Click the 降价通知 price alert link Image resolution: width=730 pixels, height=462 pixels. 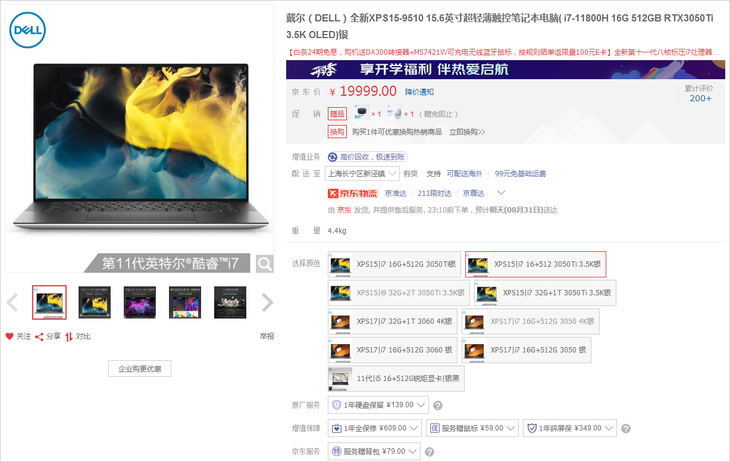[419, 92]
